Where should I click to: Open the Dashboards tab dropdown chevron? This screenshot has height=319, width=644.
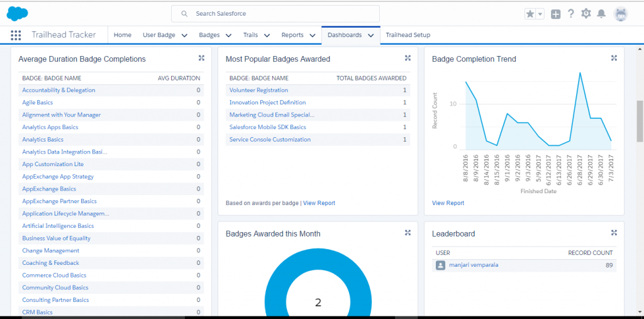tap(371, 35)
